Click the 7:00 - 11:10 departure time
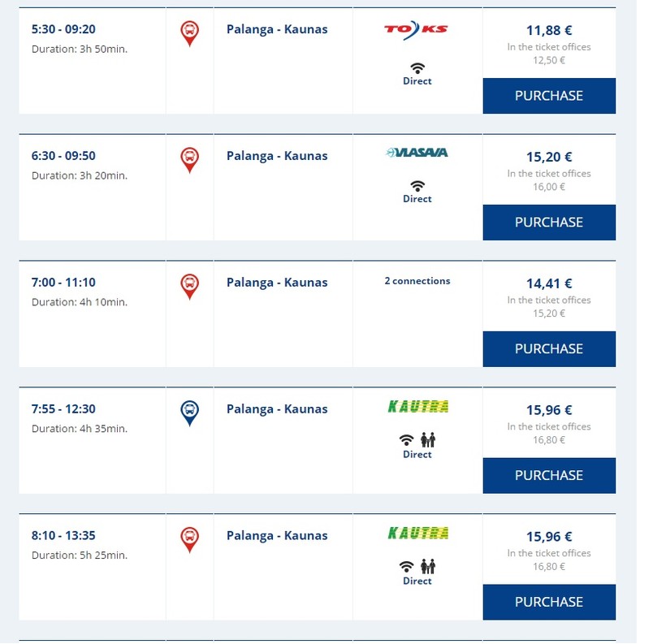Viewport: 666px width, 644px height. pos(63,283)
